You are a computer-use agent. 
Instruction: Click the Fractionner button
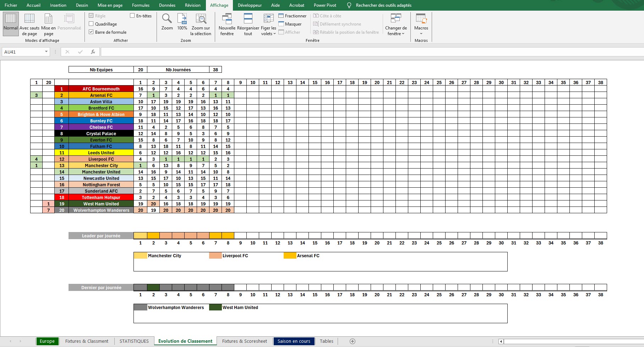tap(292, 16)
